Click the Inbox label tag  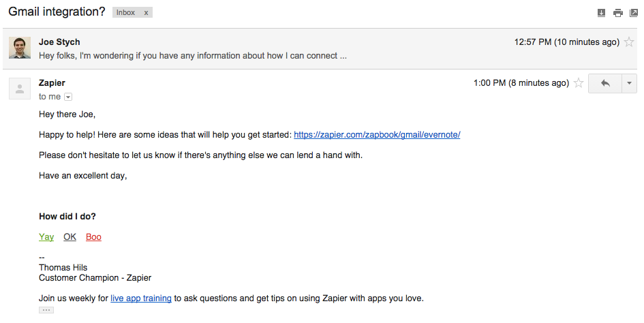(x=126, y=13)
